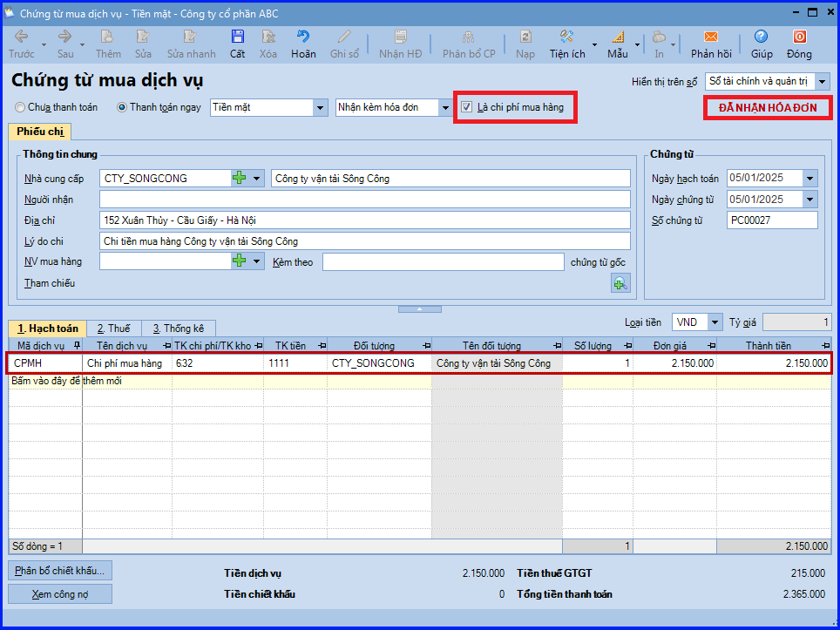
Task: Click the Tham chiếu reference search icon
Action: point(620,283)
